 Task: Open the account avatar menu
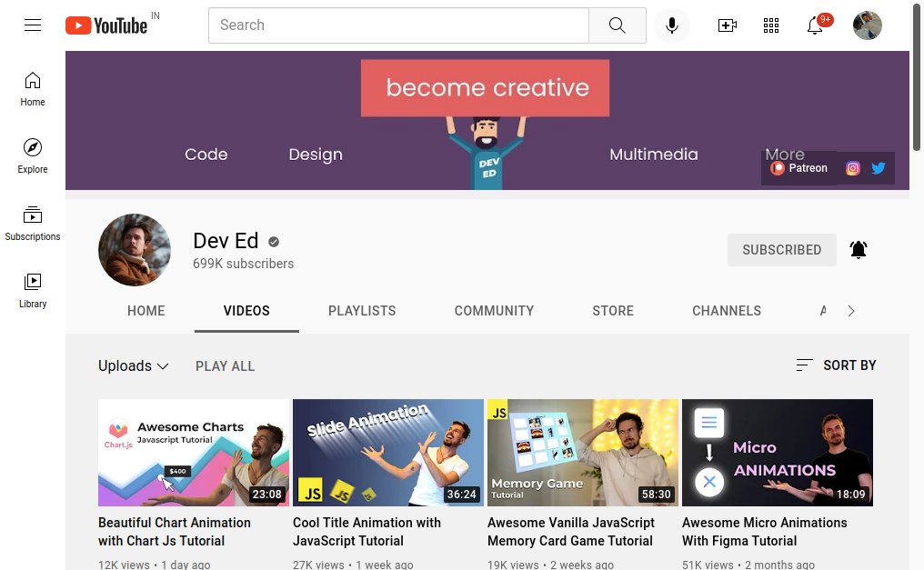(x=867, y=25)
